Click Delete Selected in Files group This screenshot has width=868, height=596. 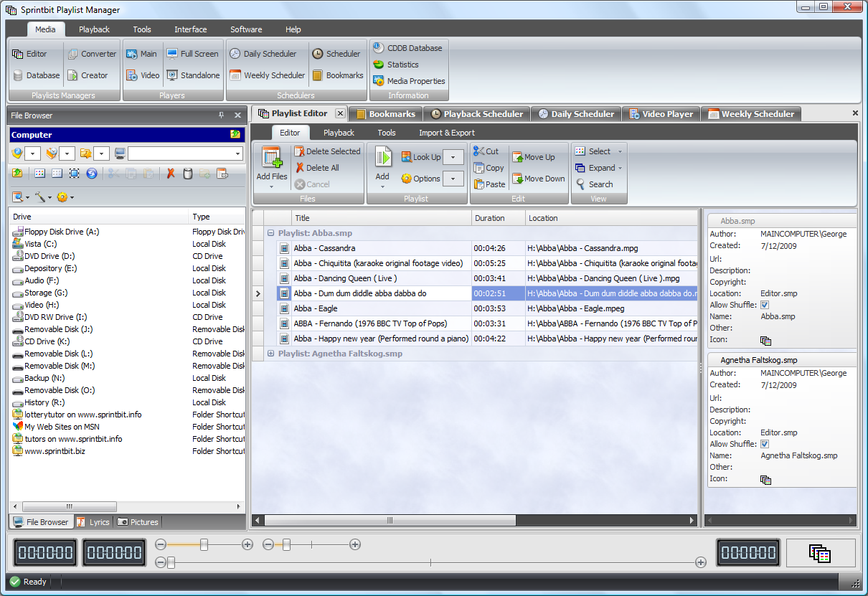pos(327,151)
